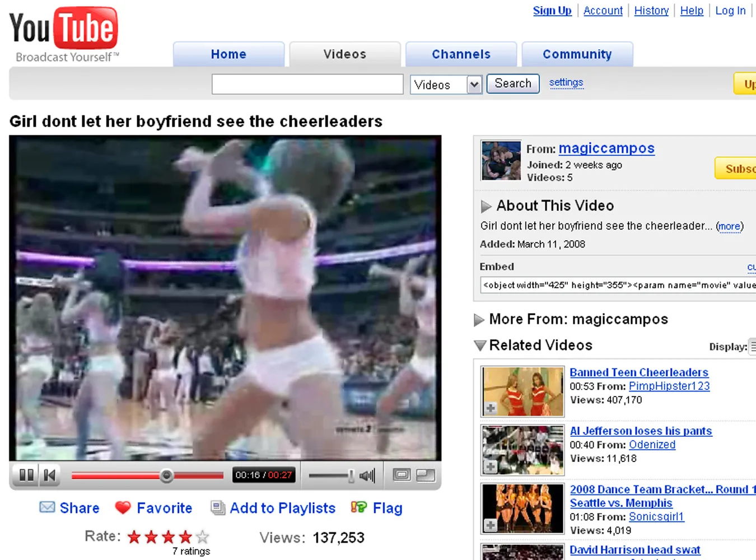
Task: Switch player to small size view
Action: tap(402, 475)
